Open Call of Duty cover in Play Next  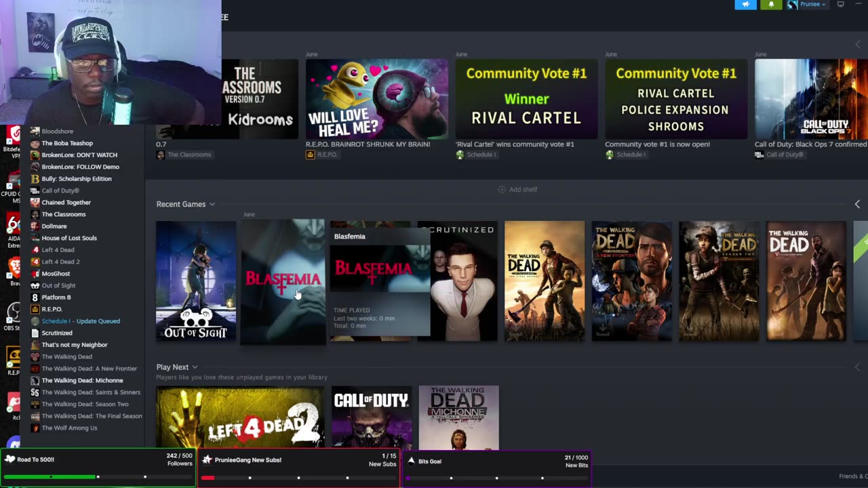point(371,417)
